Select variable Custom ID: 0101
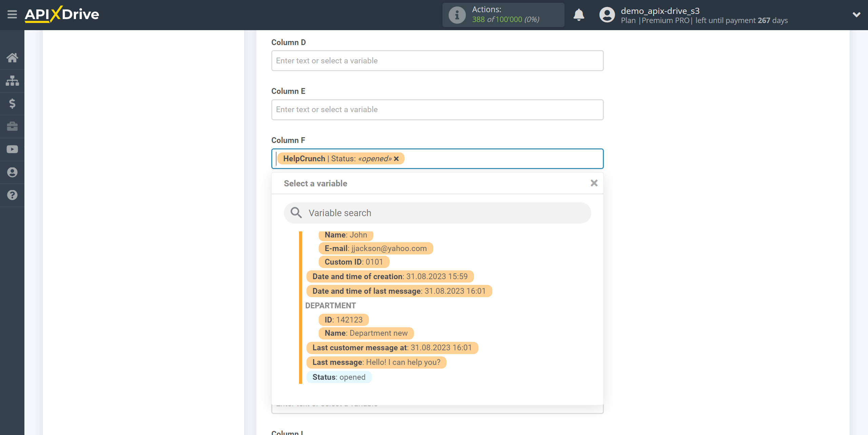868x435 pixels. pos(354,262)
